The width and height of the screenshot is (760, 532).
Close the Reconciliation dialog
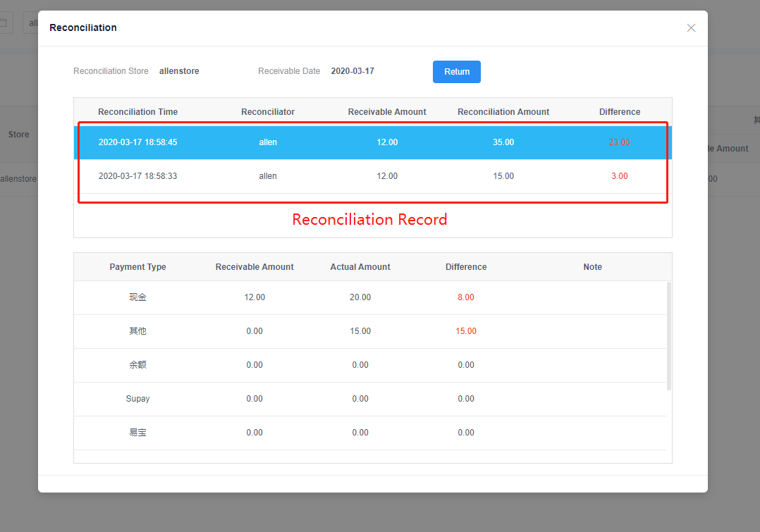click(691, 28)
